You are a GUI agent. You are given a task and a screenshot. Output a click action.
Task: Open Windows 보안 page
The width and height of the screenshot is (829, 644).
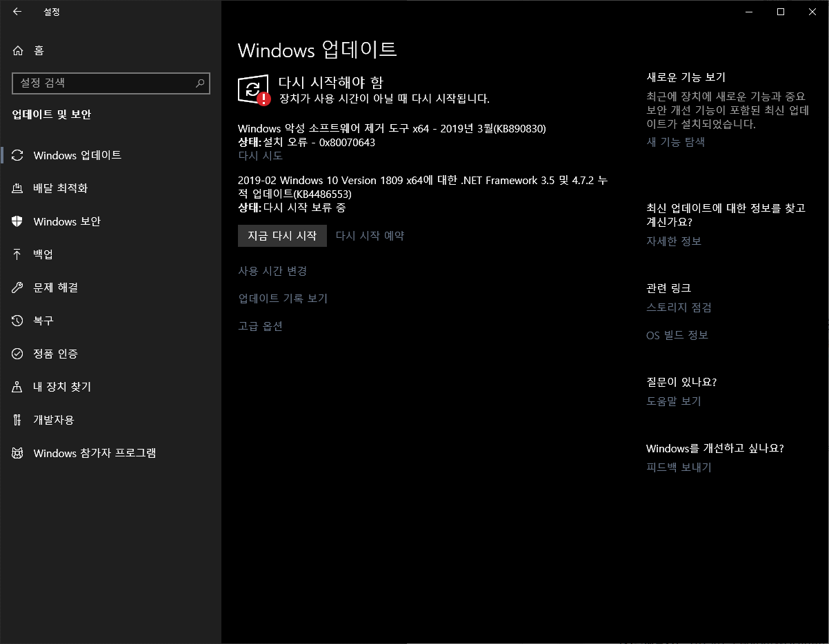(x=110, y=221)
